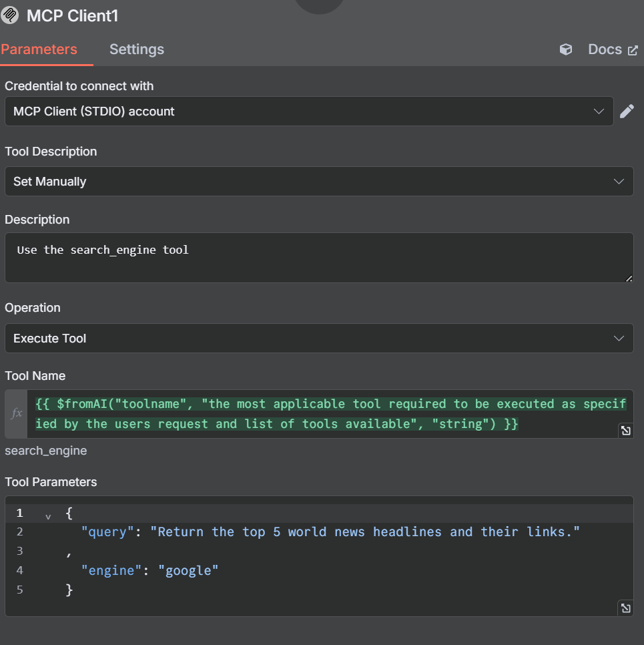The width and height of the screenshot is (644, 645).
Task: Open the Operation dropdown Execute Tool
Action: click(319, 338)
